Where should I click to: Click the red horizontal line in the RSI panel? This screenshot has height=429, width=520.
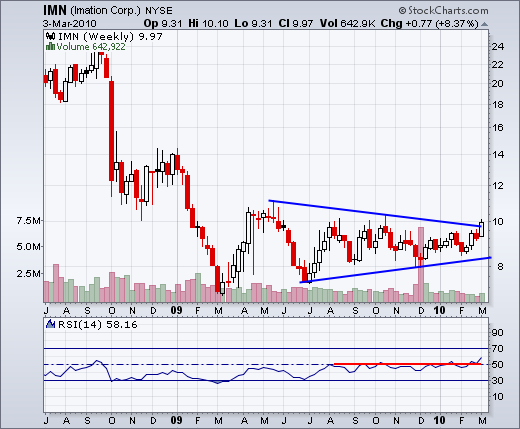(x=408, y=364)
